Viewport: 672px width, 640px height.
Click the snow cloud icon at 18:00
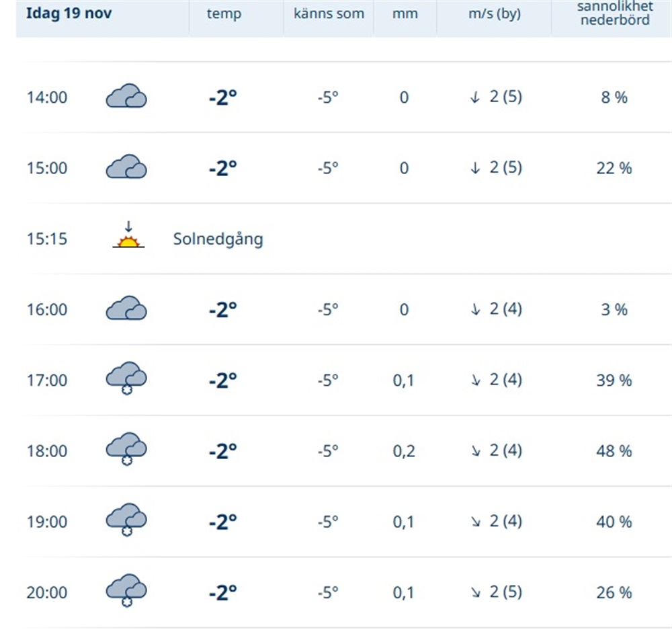click(126, 450)
